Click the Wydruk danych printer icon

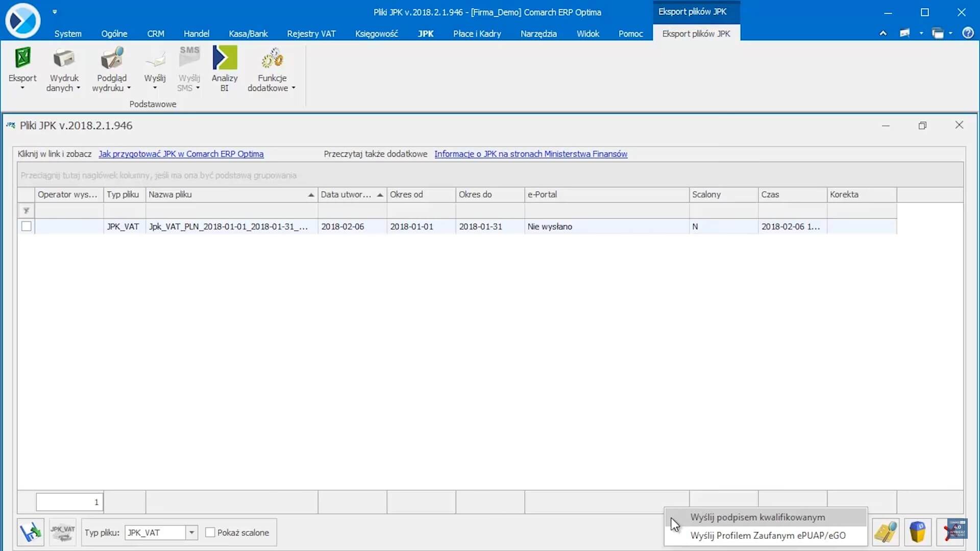coord(64,59)
